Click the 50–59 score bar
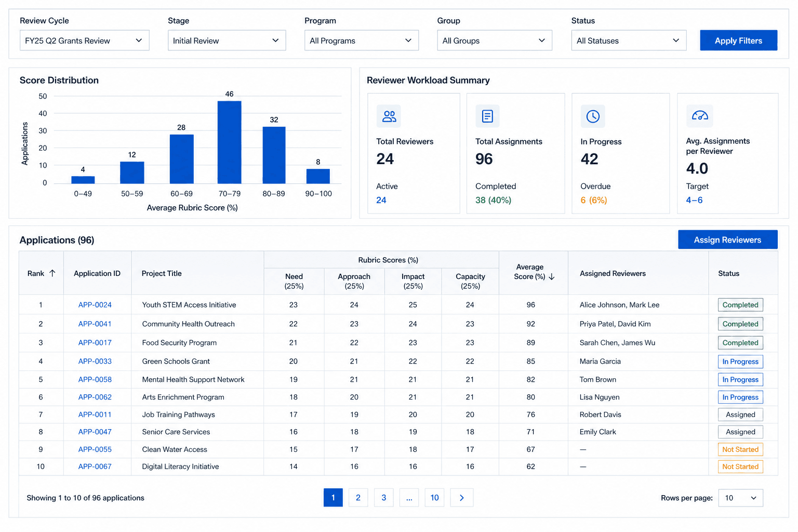The image size is (798, 532). point(132,172)
